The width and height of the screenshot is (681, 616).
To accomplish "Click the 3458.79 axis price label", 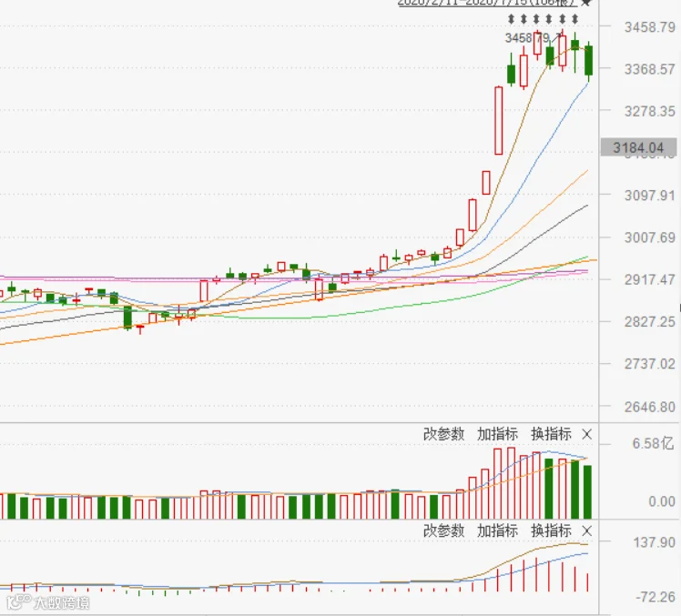I will pyautogui.click(x=650, y=27).
